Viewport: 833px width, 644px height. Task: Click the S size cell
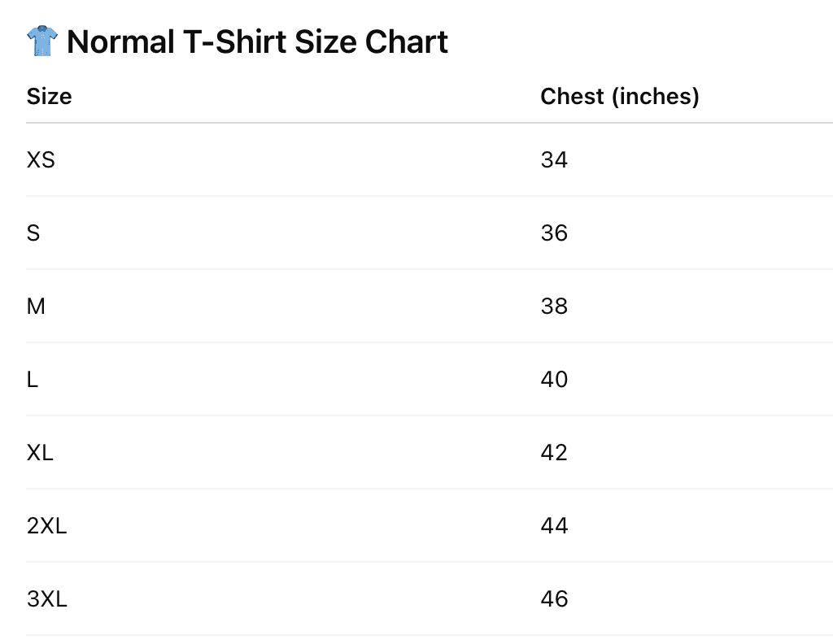(33, 233)
